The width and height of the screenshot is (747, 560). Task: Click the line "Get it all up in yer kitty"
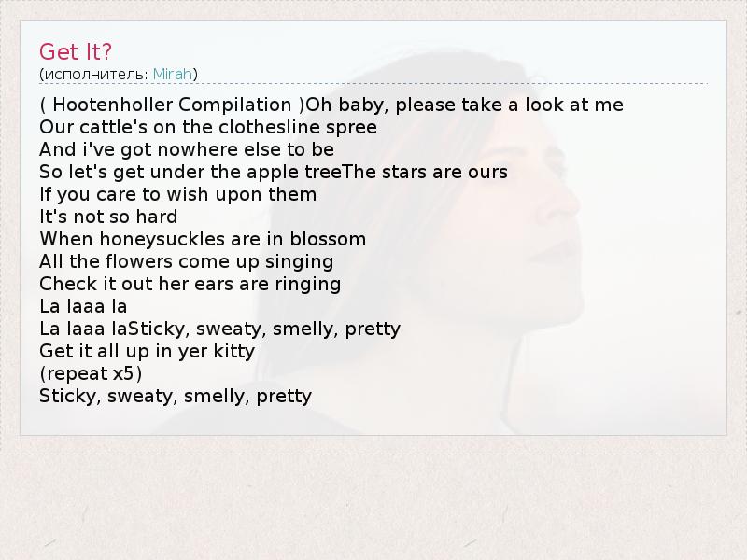click(x=148, y=351)
